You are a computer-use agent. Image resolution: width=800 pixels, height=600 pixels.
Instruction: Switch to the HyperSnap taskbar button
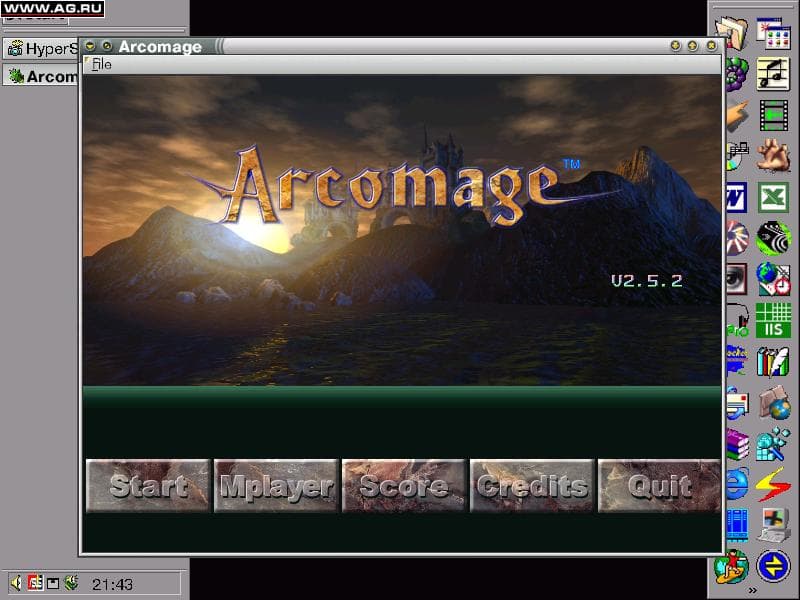(41, 49)
